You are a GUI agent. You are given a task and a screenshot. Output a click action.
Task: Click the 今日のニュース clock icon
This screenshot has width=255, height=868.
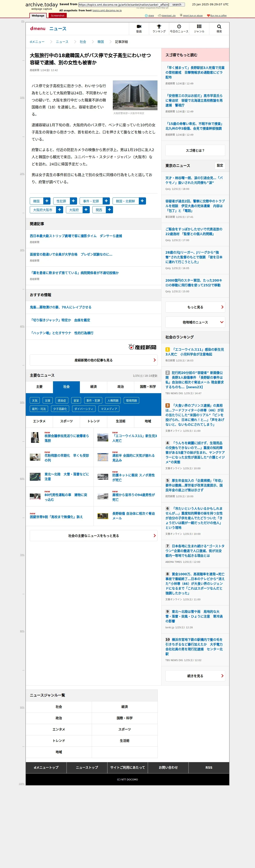179,27
